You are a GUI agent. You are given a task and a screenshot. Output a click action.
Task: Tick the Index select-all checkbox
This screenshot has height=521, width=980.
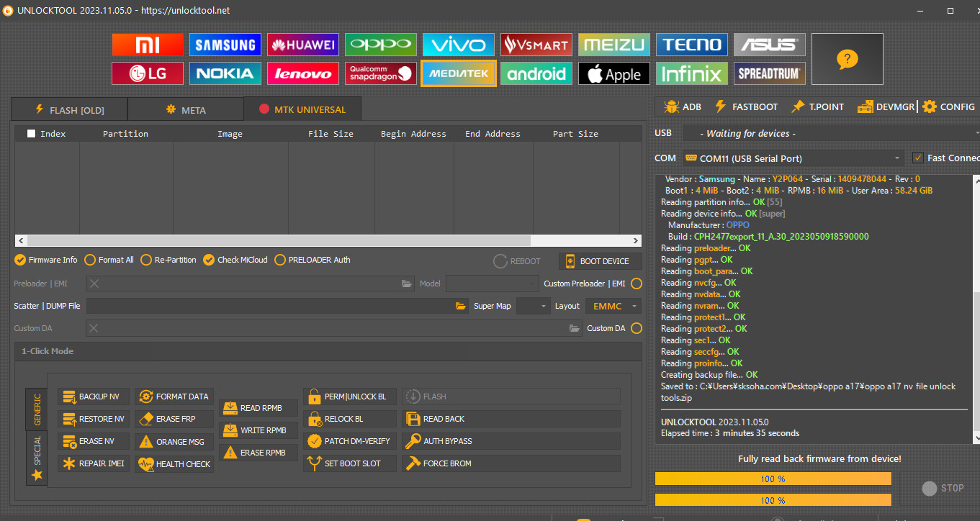31,133
